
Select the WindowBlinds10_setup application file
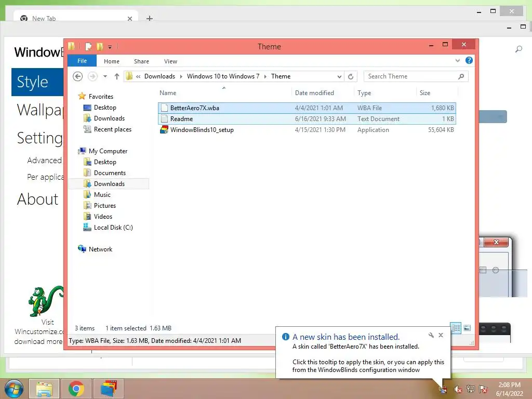tap(307, 129)
